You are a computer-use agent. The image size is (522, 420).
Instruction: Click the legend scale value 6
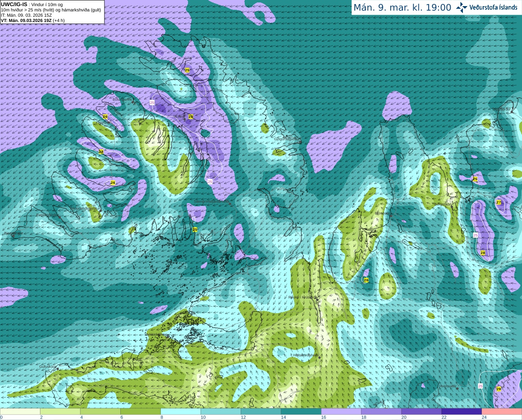pyautogui.click(x=122, y=417)
